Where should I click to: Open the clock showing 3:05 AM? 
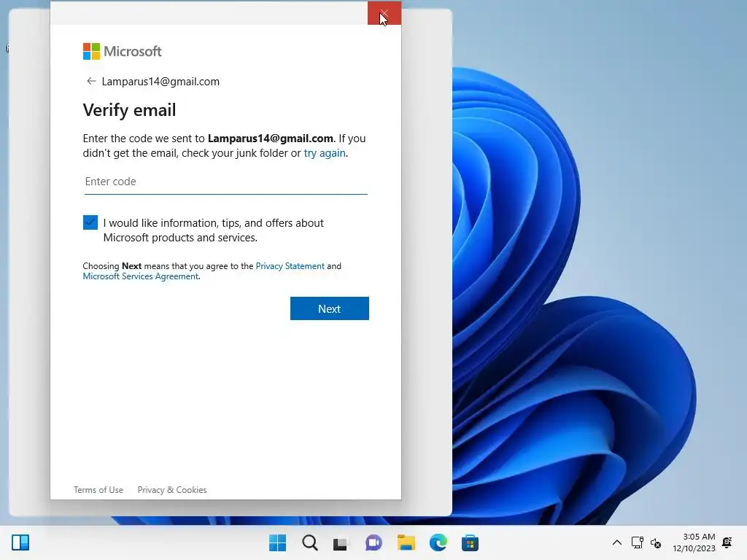click(694, 542)
